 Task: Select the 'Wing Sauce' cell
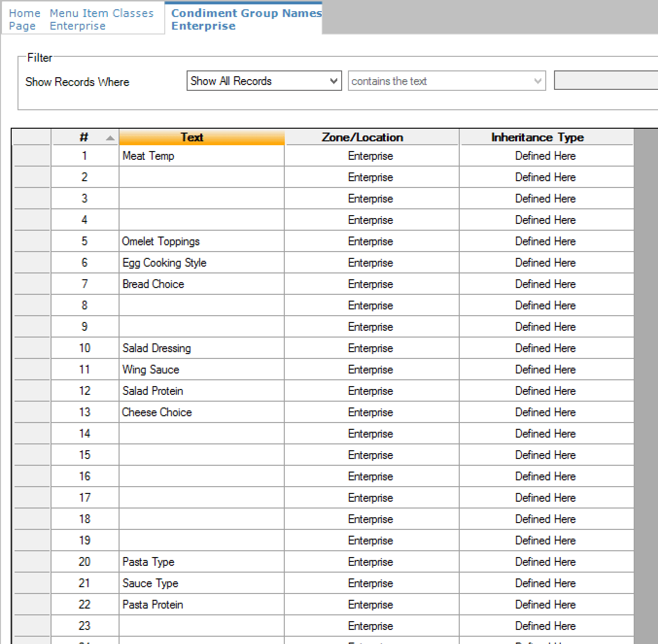(202, 370)
